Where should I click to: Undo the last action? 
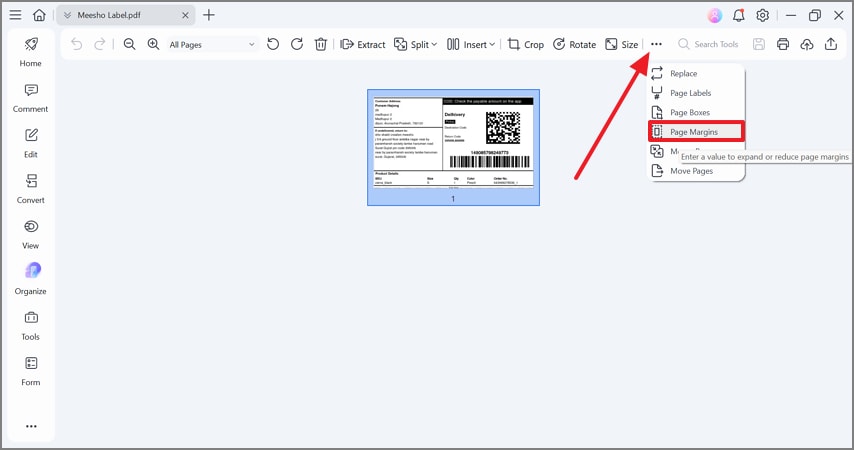click(x=76, y=44)
